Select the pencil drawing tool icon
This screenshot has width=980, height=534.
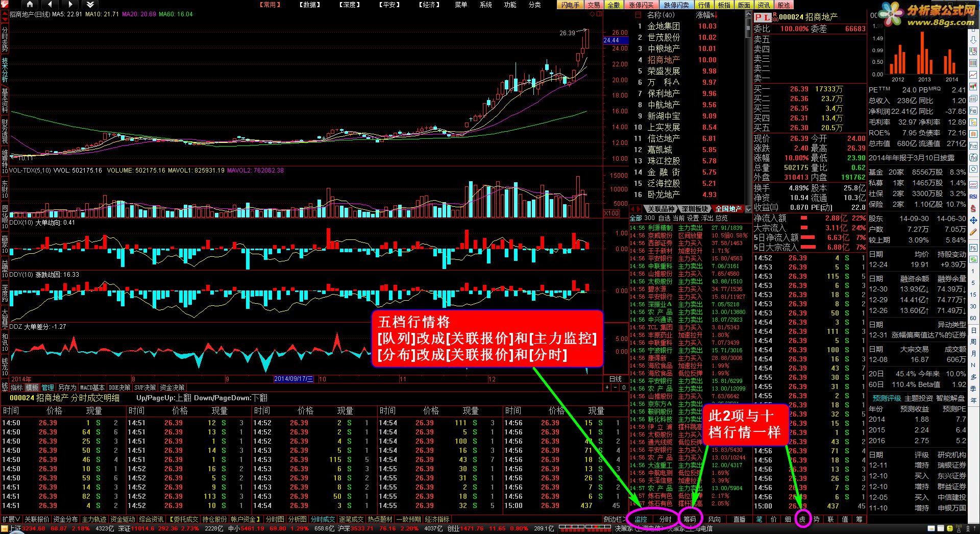coord(973,232)
